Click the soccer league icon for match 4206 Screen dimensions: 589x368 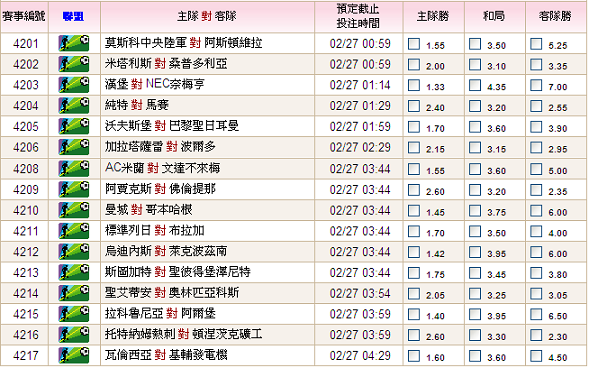(x=74, y=147)
